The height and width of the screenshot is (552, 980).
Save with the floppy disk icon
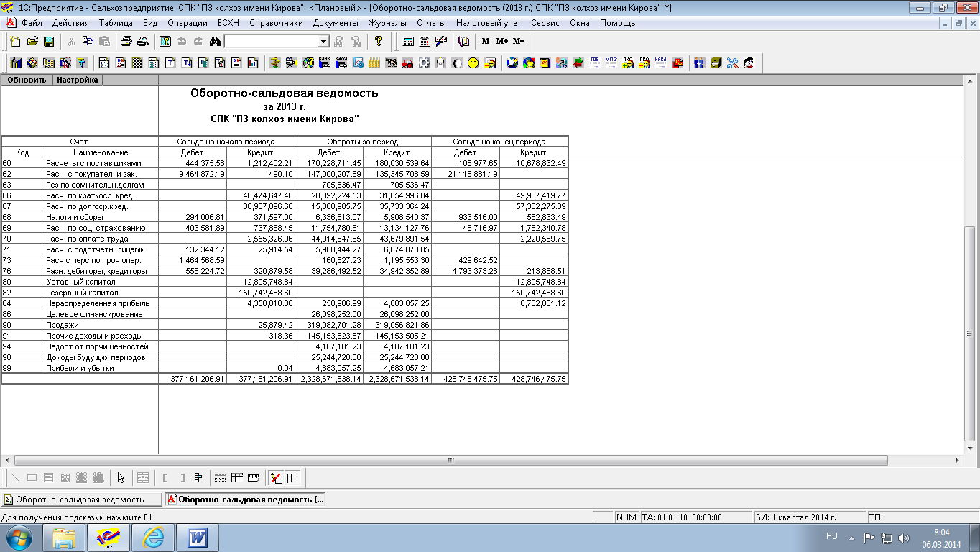pos(49,42)
